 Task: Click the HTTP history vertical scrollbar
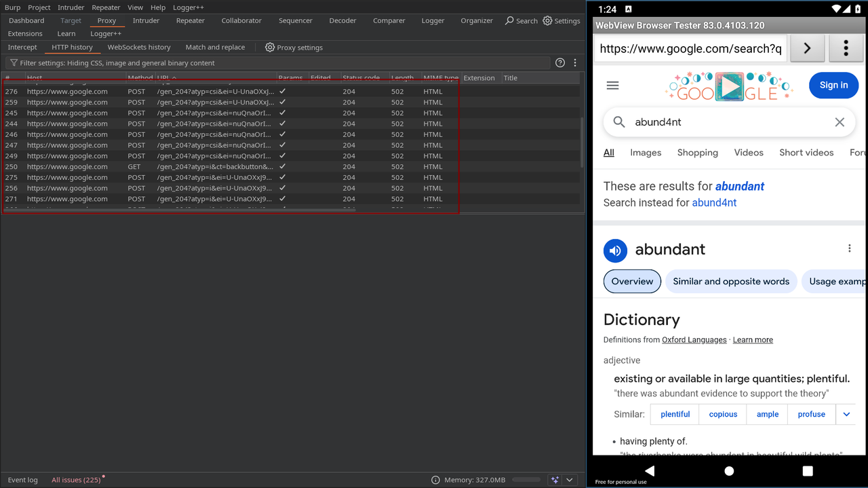tap(582, 143)
